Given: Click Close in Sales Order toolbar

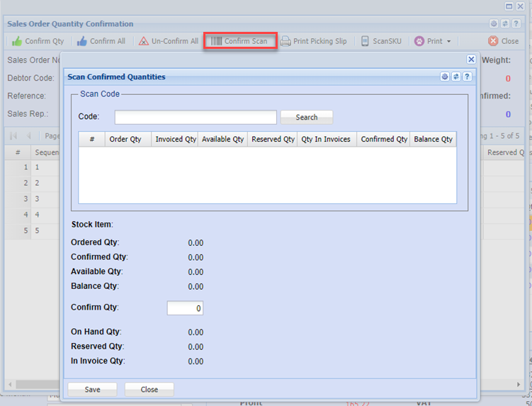Looking at the screenshot, I should [x=504, y=41].
